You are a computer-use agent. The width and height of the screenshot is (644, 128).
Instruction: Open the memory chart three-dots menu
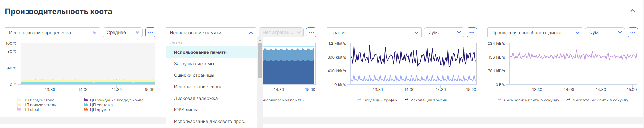pos(311,32)
